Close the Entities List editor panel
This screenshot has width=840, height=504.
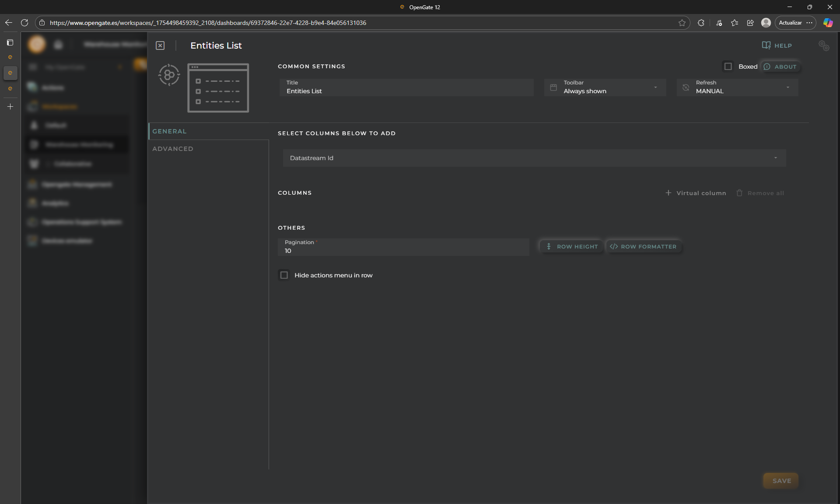click(160, 45)
